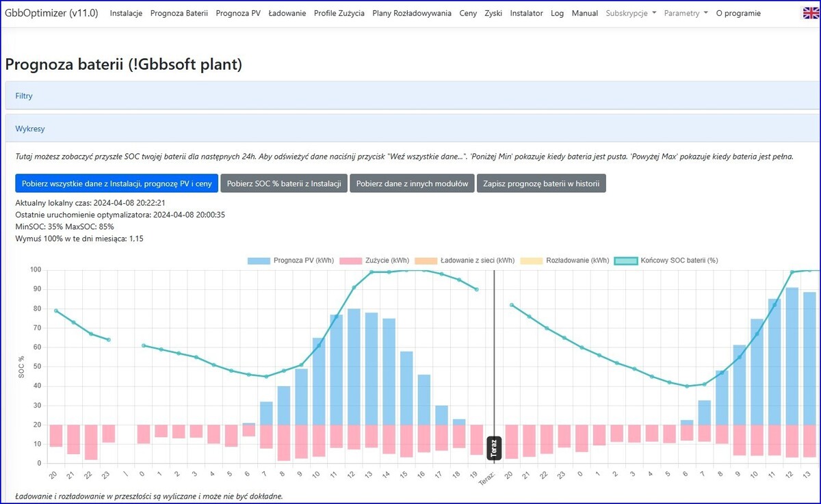
Task: Expand the Filtry panel
Action: click(24, 96)
